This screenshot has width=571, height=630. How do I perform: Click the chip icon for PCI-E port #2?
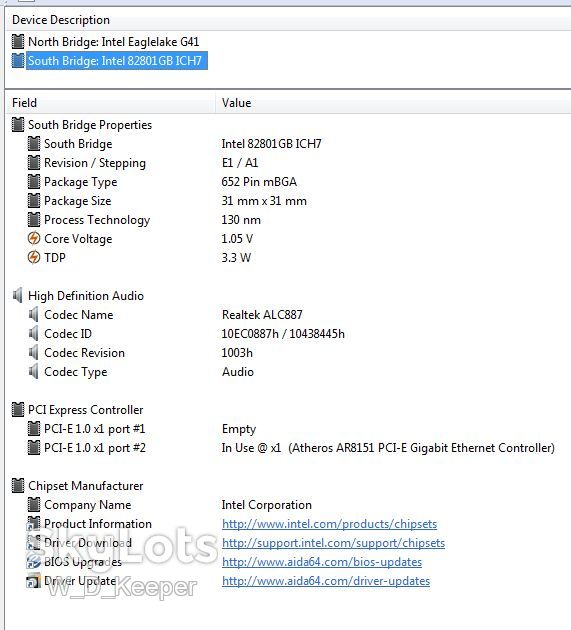pyautogui.click(x=34, y=447)
